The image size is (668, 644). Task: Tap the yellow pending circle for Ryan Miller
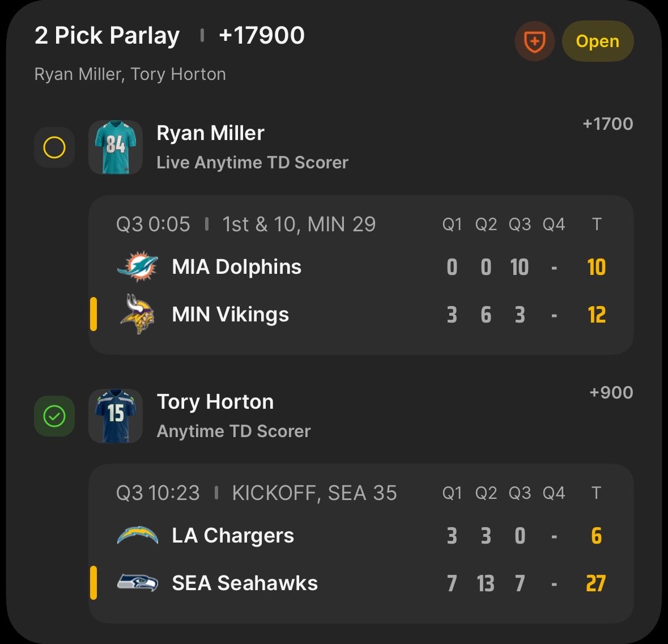coord(54,147)
